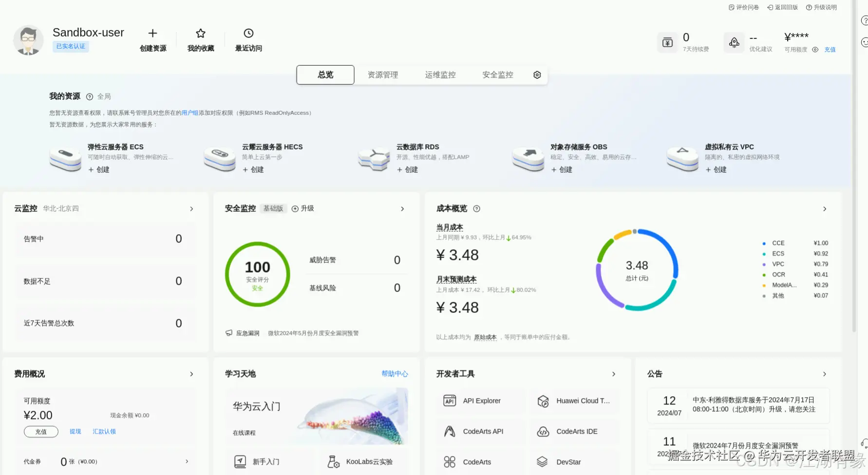868x475 pixels.
Task: Open the API Explorer developer tool
Action: pyautogui.click(x=480, y=401)
